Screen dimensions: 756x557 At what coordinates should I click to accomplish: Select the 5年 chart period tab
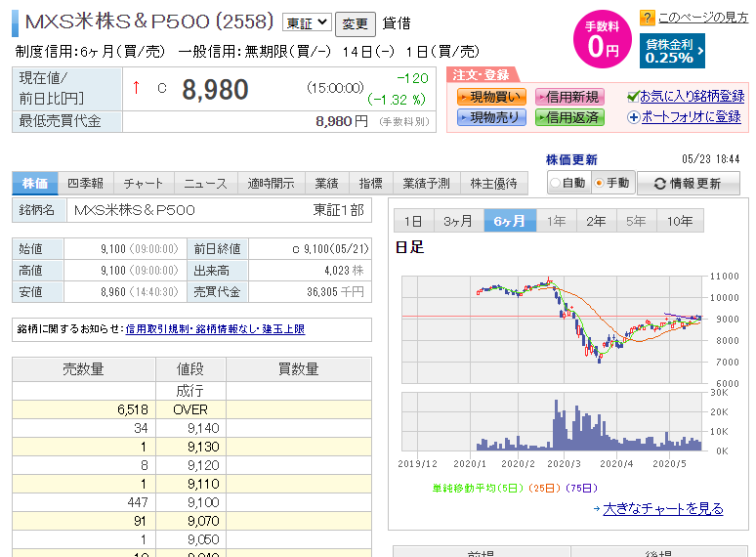(636, 221)
